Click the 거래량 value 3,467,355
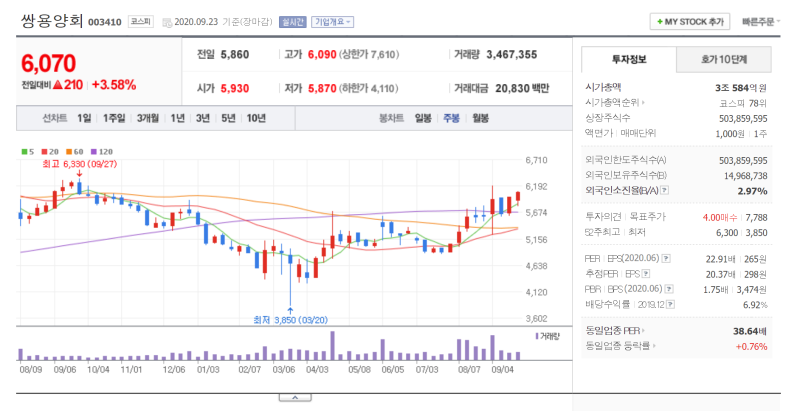The height and width of the screenshot is (411, 800). (x=512, y=55)
